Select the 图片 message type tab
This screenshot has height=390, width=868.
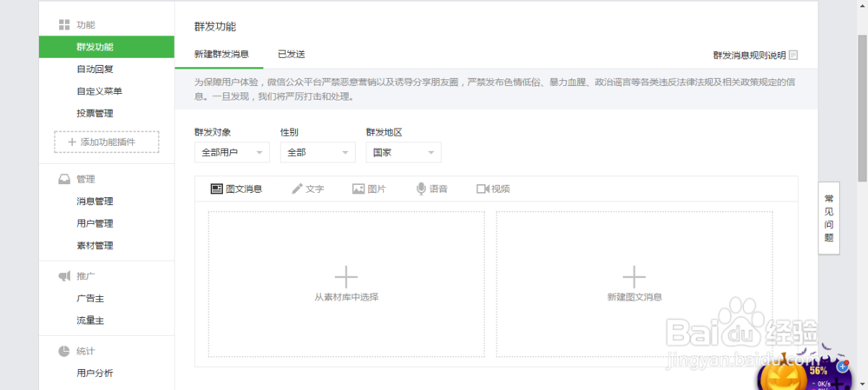tap(369, 188)
